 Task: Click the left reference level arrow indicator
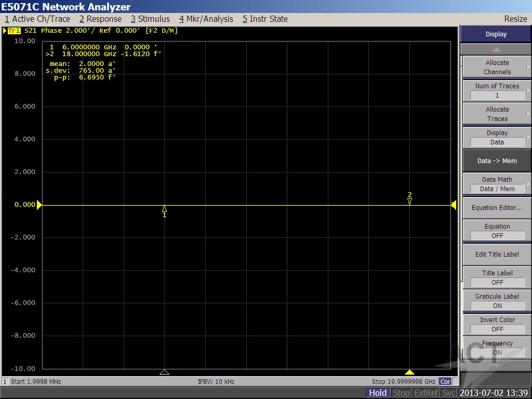pos(39,205)
